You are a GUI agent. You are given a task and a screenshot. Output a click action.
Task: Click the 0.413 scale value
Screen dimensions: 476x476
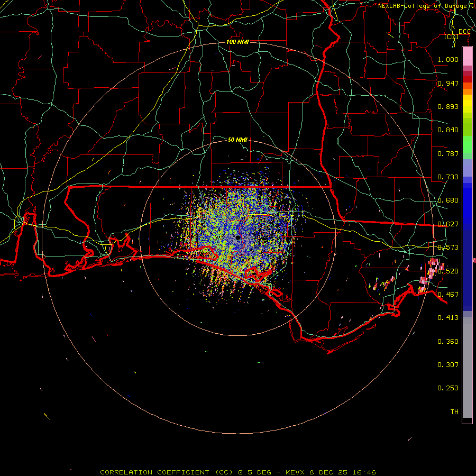coord(448,318)
